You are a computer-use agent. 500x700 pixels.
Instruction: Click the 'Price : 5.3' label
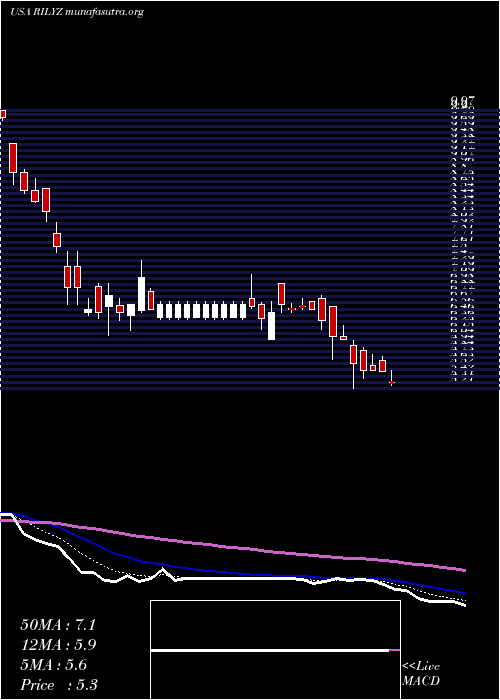(59, 685)
